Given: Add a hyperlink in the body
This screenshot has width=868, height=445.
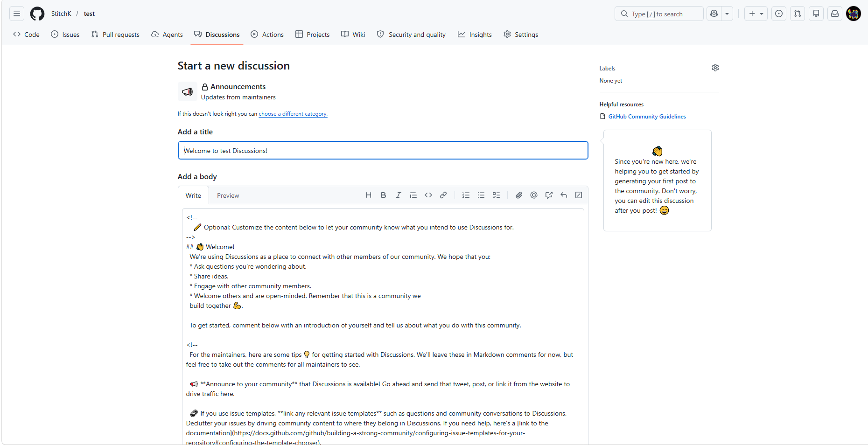Looking at the screenshot, I should point(443,195).
